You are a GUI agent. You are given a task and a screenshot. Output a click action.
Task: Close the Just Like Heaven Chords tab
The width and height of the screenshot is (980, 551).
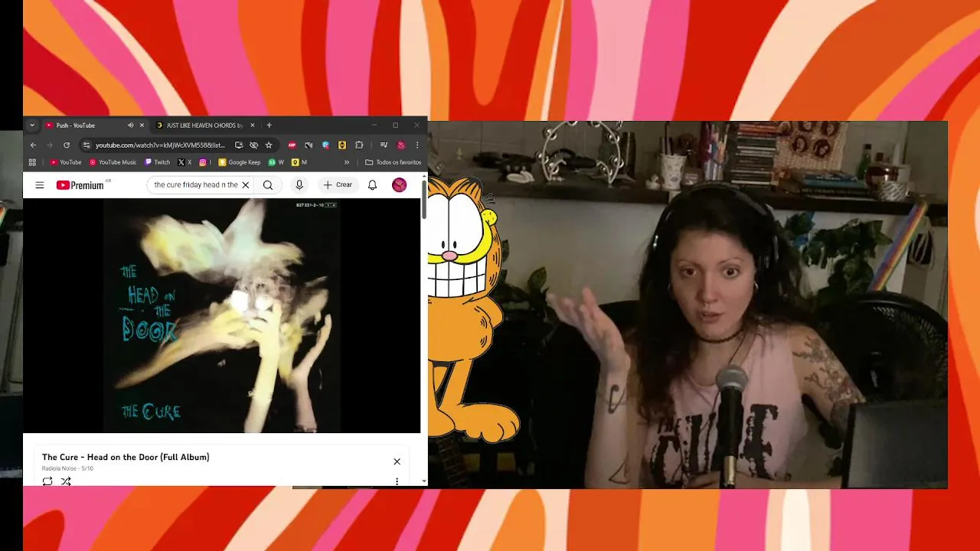tap(253, 126)
